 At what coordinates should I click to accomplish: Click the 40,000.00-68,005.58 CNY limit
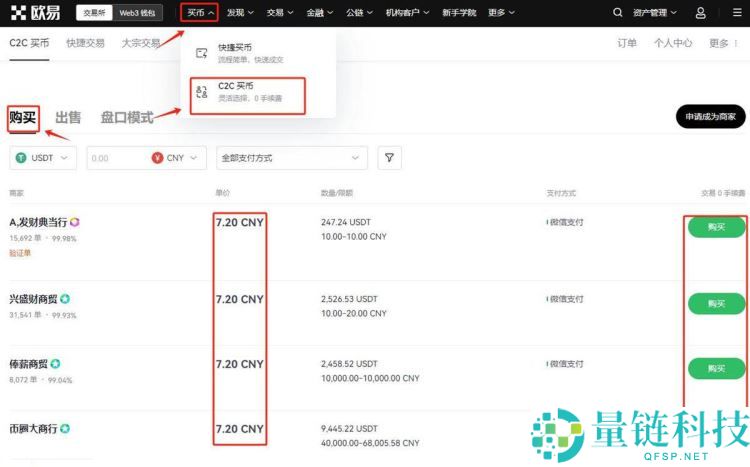[370, 443]
